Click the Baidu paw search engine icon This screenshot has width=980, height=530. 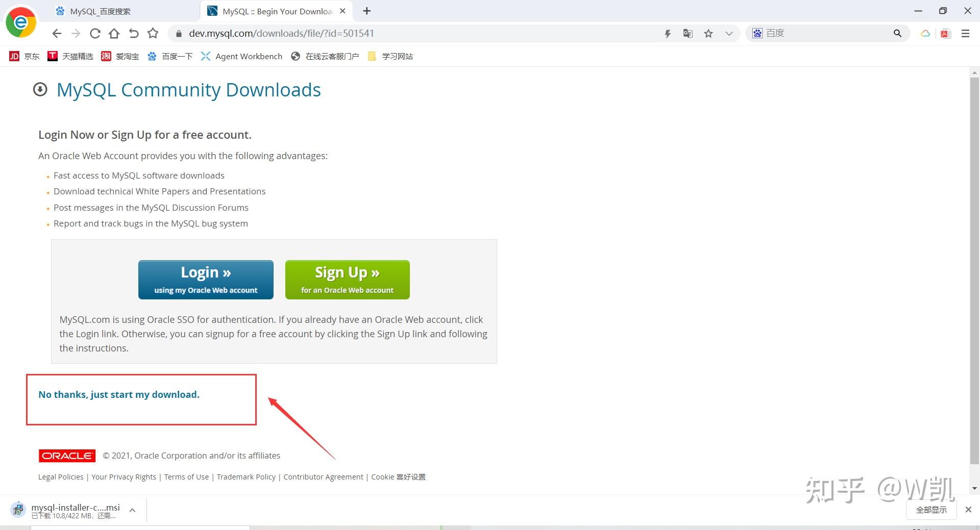coord(757,34)
